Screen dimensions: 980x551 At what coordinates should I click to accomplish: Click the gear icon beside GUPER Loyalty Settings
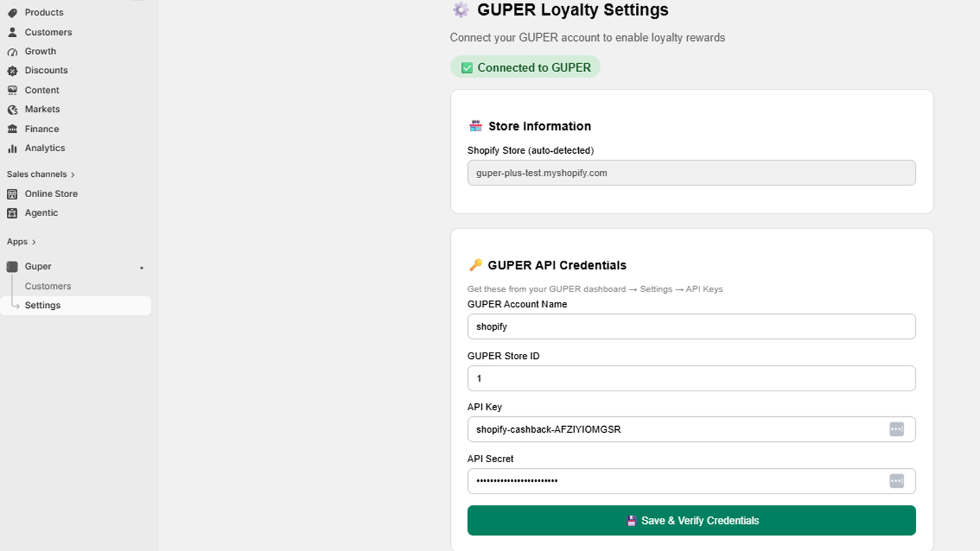click(461, 10)
